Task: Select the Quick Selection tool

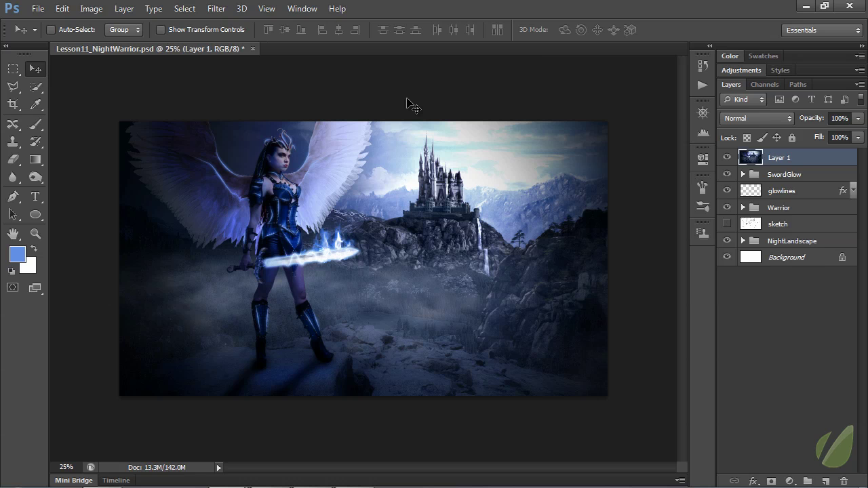Action: coord(35,87)
